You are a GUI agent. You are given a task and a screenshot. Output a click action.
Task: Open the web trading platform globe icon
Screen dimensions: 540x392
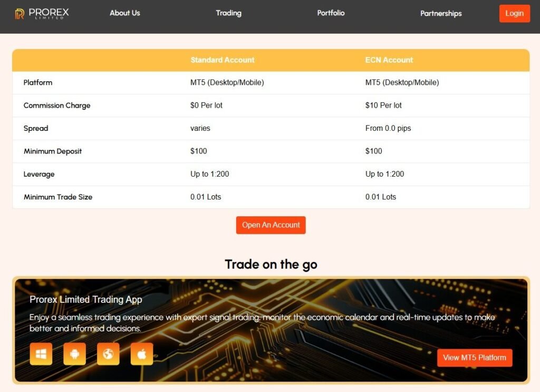(108, 354)
